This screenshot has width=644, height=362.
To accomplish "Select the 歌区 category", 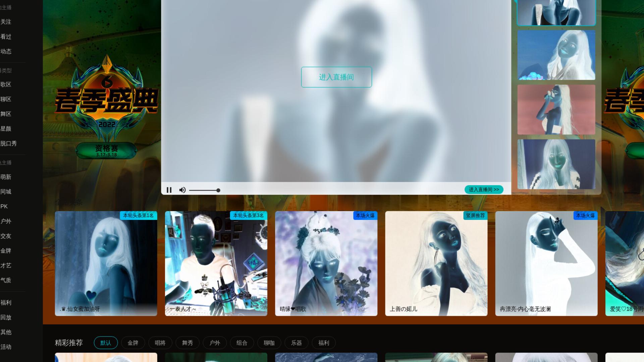I will (x=6, y=84).
